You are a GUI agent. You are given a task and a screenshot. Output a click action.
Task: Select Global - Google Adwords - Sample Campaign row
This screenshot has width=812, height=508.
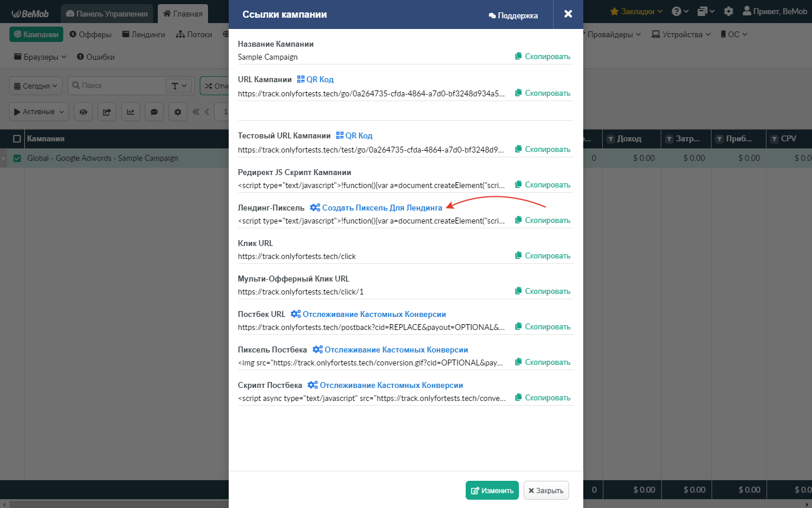[x=103, y=158]
